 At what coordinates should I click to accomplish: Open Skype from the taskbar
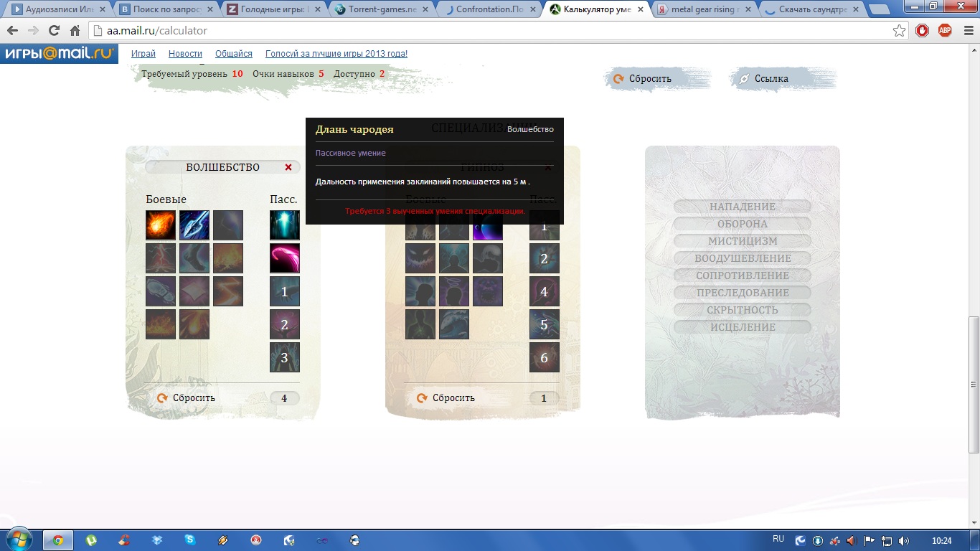[x=189, y=540]
